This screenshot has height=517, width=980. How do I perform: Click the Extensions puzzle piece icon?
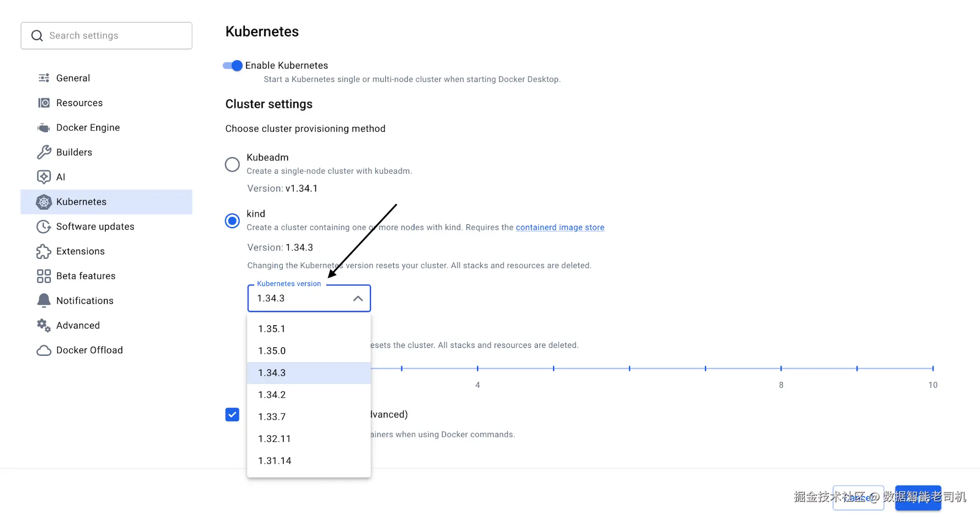pyautogui.click(x=44, y=251)
